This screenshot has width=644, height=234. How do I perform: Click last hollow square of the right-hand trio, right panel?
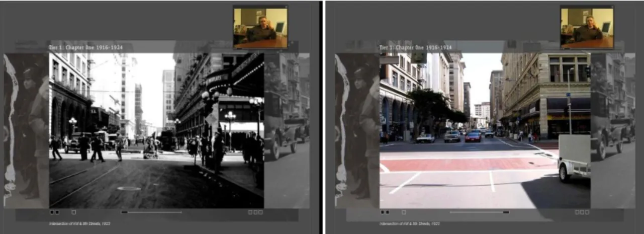(587, 212)
